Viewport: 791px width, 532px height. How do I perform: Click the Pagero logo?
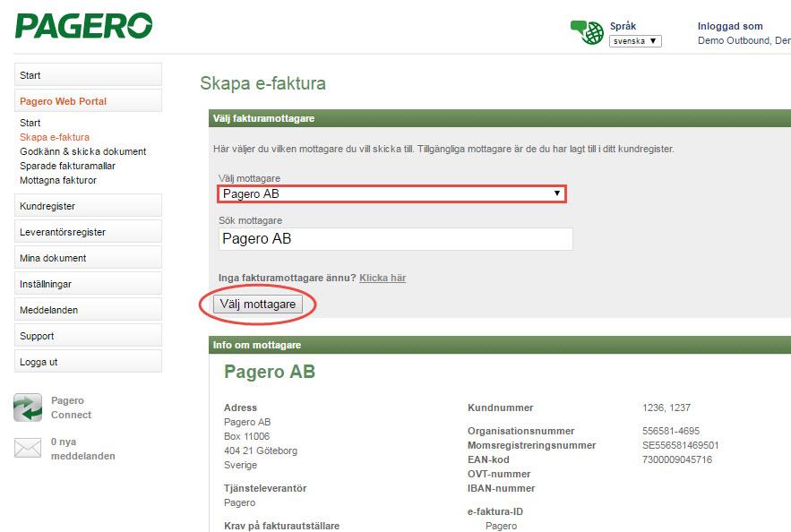[83, 26]
